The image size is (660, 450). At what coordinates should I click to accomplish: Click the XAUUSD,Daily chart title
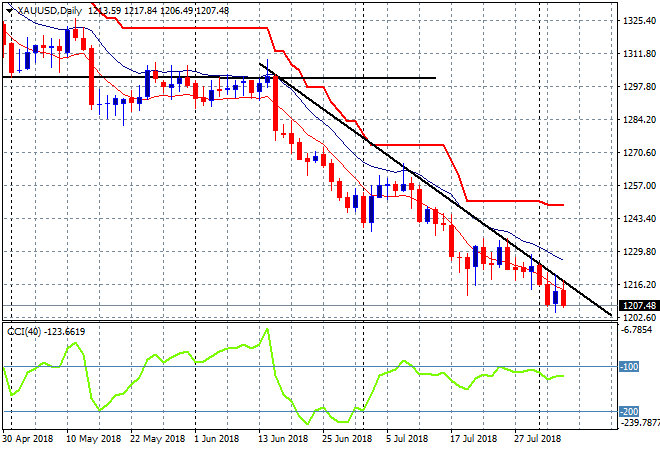coord(49,11)
